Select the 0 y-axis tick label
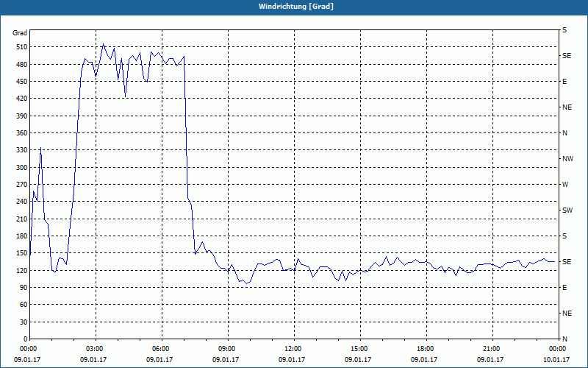Image resolution: width=588 pixels, height=368 pixels. click(26, 339)
